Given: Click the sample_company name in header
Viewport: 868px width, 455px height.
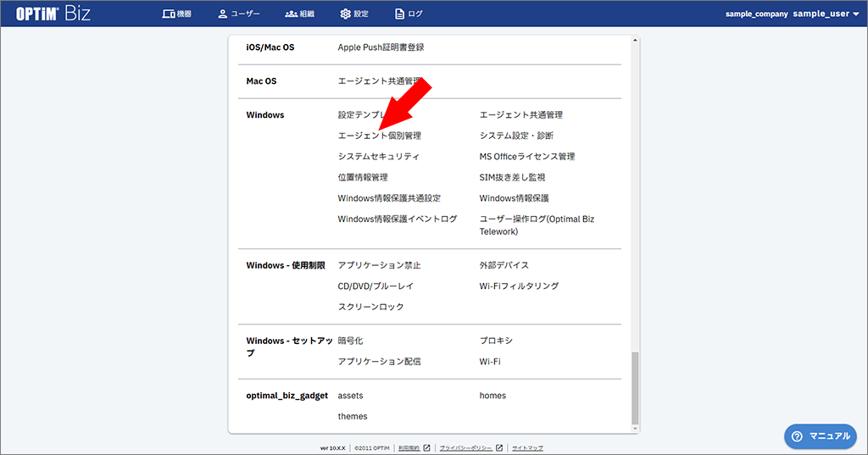Looking at the screenshot, I should 757,14.
